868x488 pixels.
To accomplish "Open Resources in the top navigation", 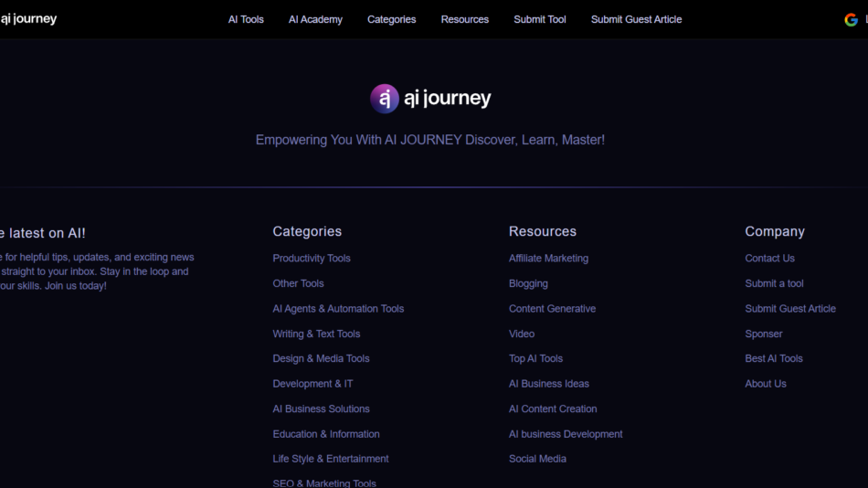I will pos(464,19).
